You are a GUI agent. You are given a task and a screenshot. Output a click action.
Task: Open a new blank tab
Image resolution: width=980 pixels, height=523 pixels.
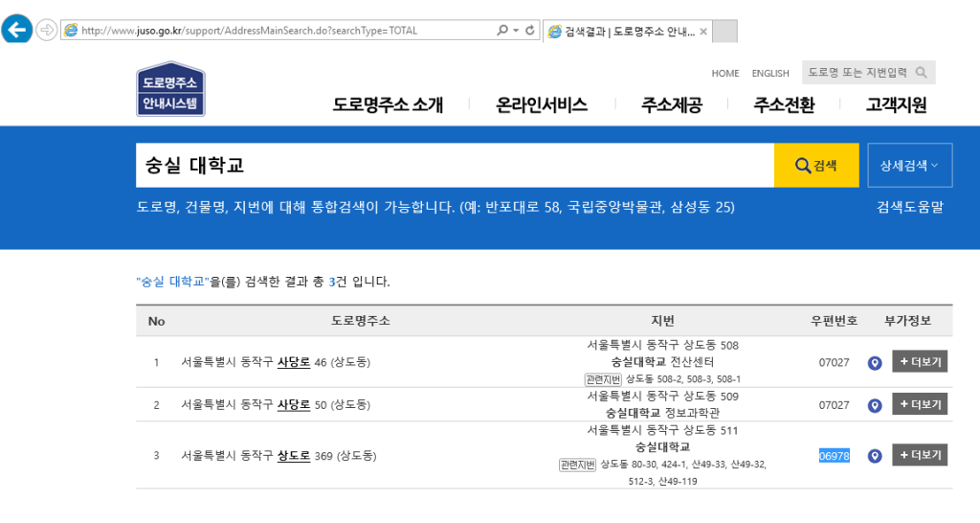click(725, 32)
